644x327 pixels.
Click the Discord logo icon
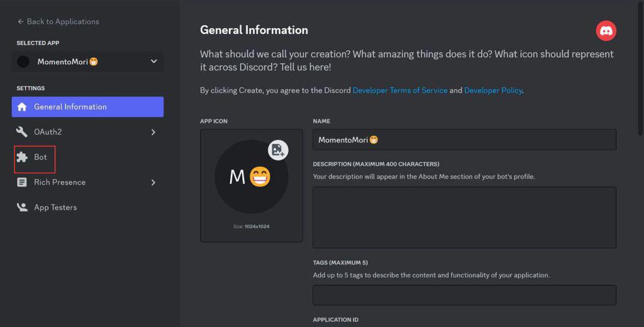click(606, 31)
